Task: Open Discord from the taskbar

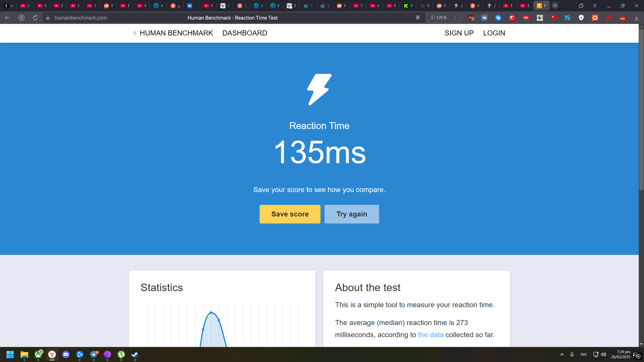Action: pos(66,354)
